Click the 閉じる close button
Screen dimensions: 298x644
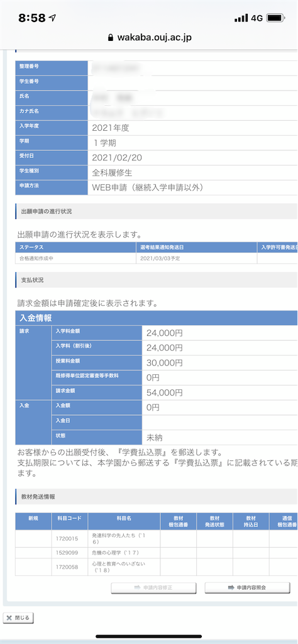point(18,618)
